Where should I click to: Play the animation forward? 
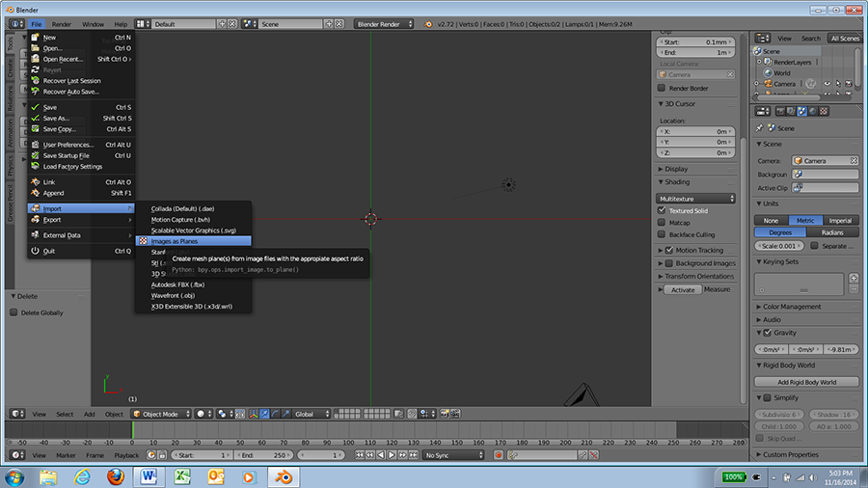point(392,455)
